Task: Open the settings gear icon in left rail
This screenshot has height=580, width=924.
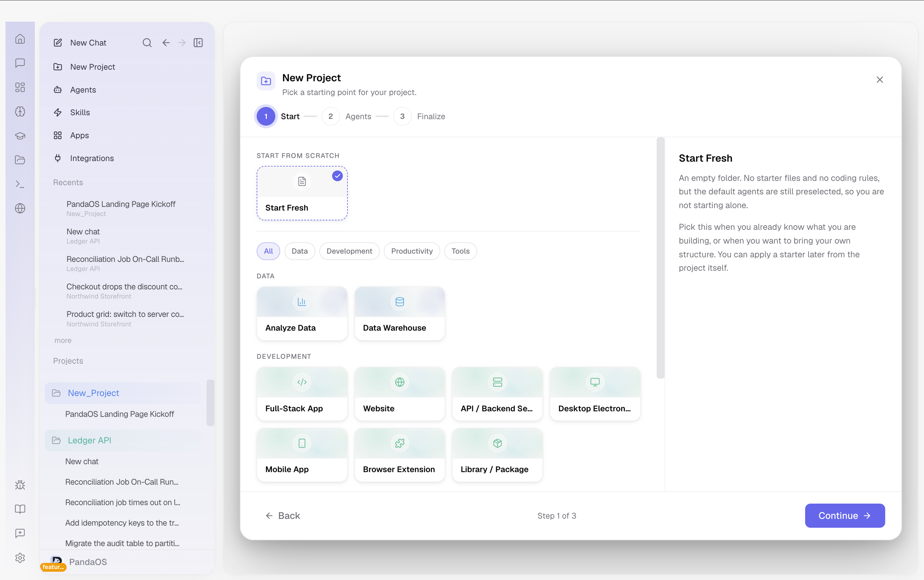Action: pyautogui.click(x=20, y=558)
